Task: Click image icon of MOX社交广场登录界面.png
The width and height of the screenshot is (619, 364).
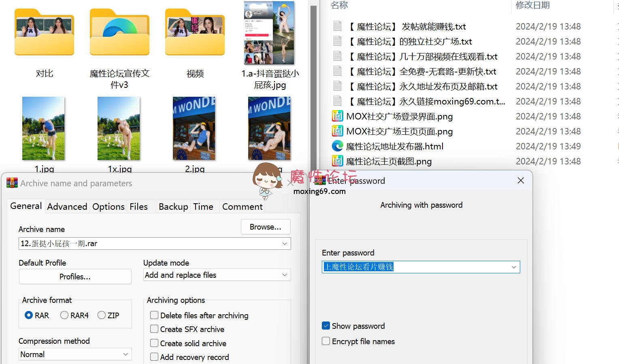Action: [x=337, y=116]
